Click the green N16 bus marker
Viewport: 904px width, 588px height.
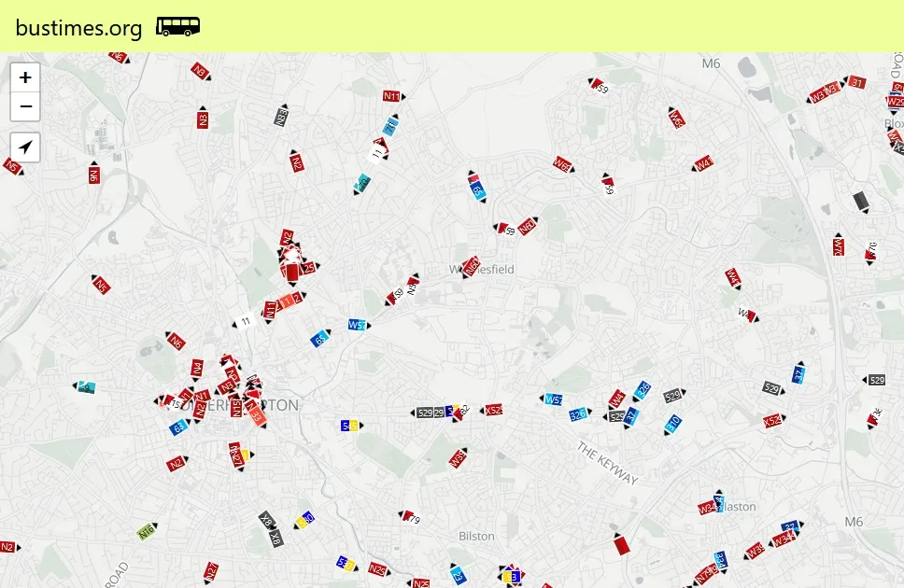point(147,533)
